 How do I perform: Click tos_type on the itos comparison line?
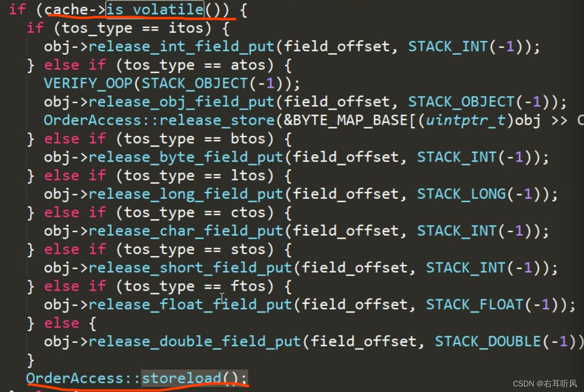click(97, 28)
